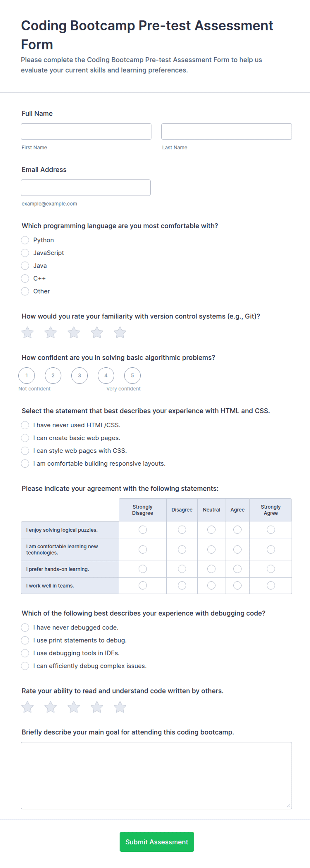310x868 pixels.
Task: Click the Submit Assessment button
Action: click(x=157, y=842)
